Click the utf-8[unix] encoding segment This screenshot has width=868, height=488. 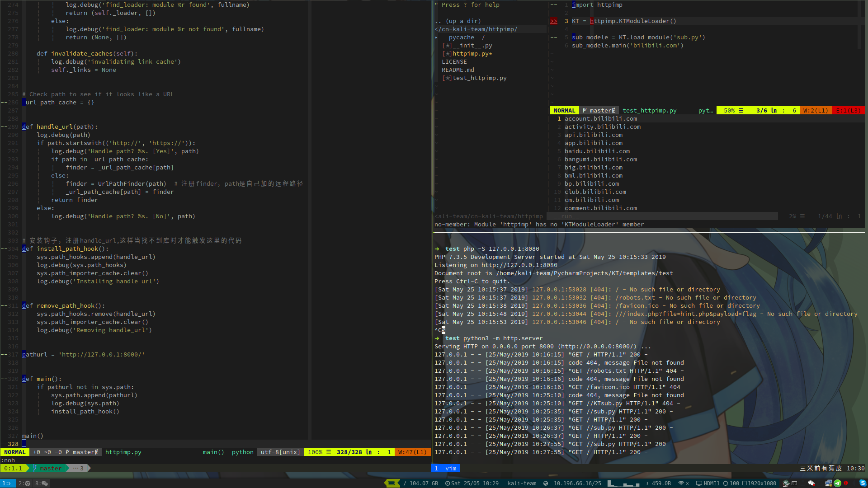pos(280,452)
